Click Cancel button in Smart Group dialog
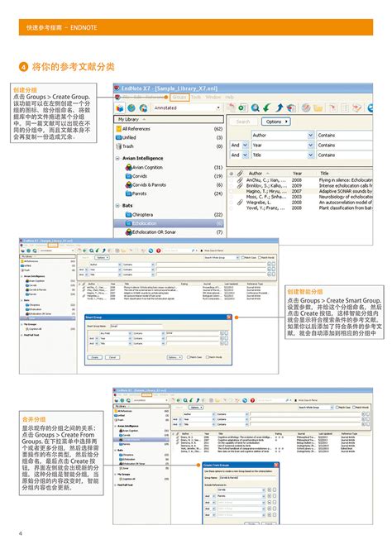392x554 pixels. click(112, 357)
